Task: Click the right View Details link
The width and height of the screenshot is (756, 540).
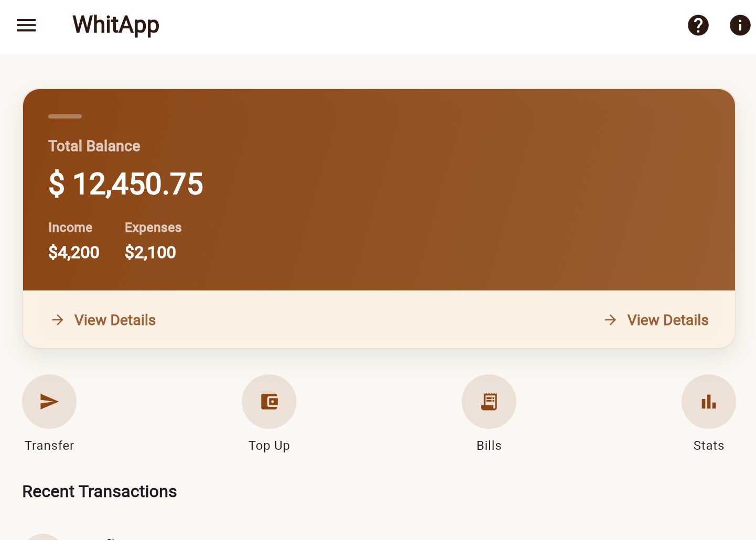Action: coord(667,320)
